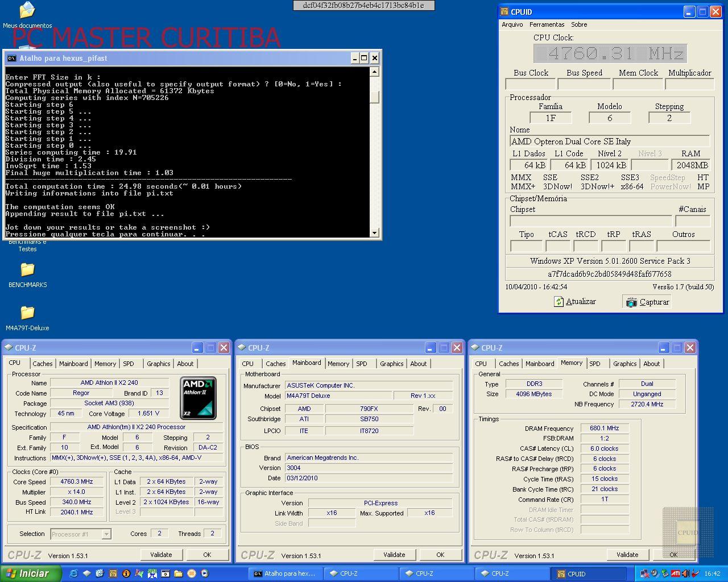The height and width of the screenshot is (582, 728).
Task: Click Validate in the Memory CPU-Z window
Action: 627,555
